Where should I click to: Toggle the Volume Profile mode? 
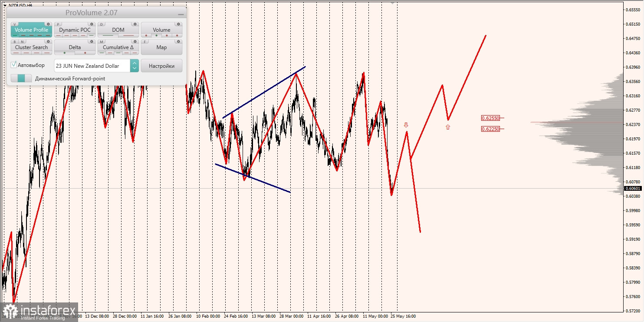point(31,30)
